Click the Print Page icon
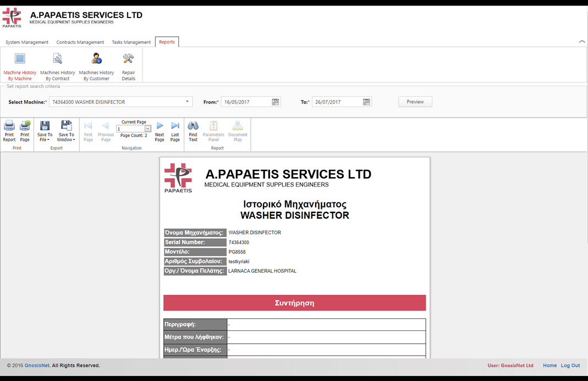Viewport: 588px width, 381px height. [x=25, y=131]
